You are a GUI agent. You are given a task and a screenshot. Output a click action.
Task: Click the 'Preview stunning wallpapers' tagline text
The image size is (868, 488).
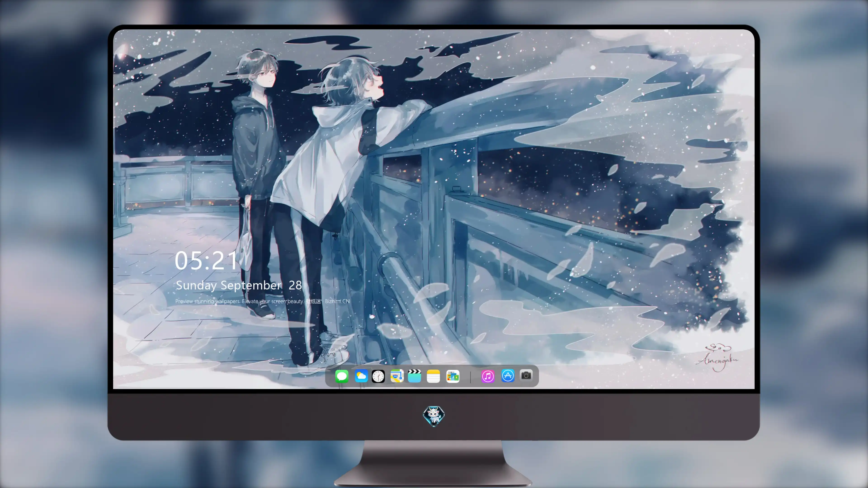(262, 301)
